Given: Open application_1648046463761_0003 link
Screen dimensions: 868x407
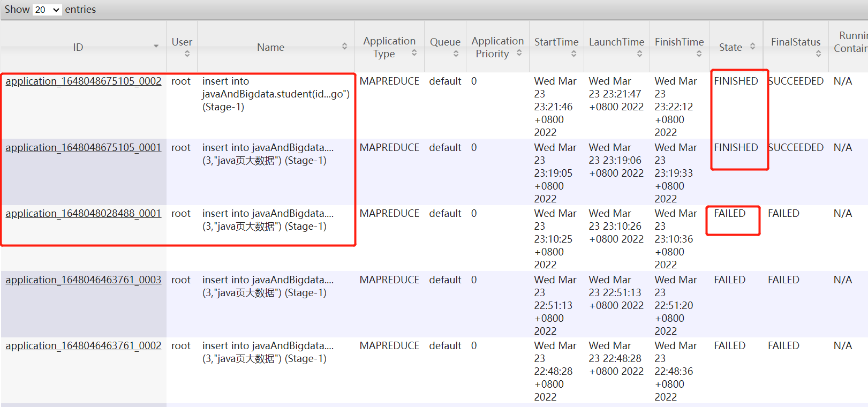Looking at the screenshot, I should (84, 280).
